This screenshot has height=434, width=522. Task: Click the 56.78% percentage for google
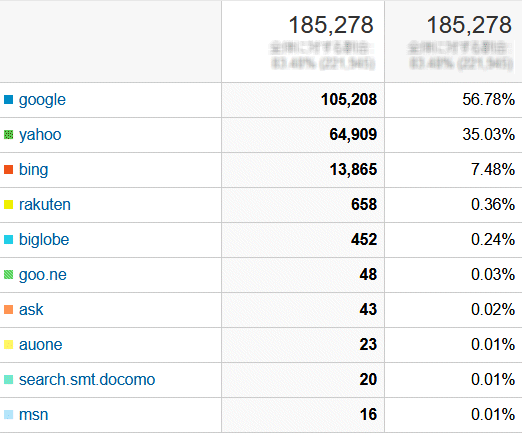point(489,100)
